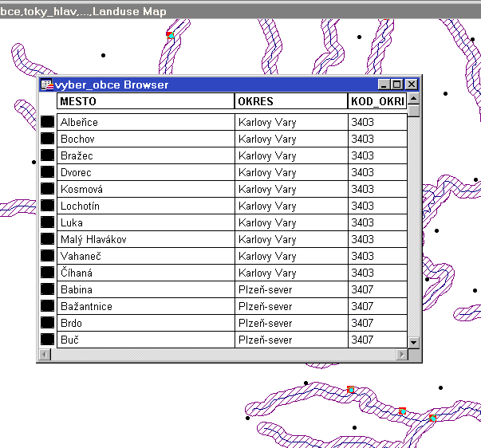Toggle selection box for Číhaná row

[x=48, y=273]
